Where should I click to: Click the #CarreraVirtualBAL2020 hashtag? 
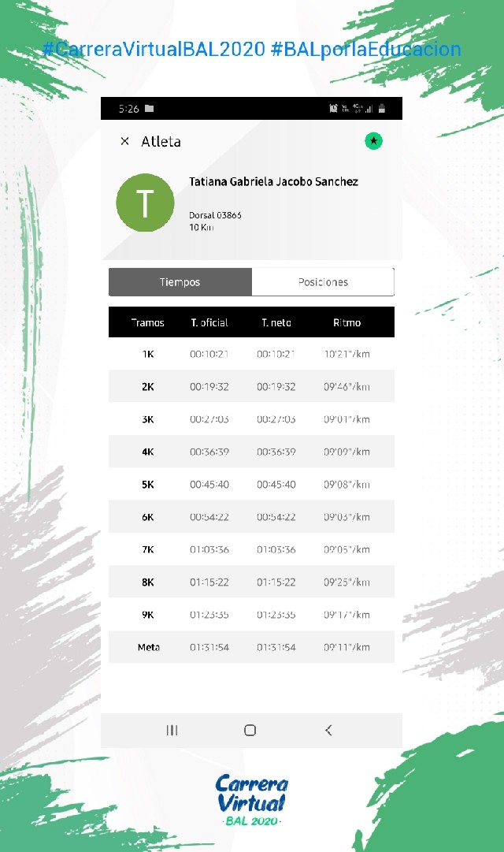click(x=154, y=50)
